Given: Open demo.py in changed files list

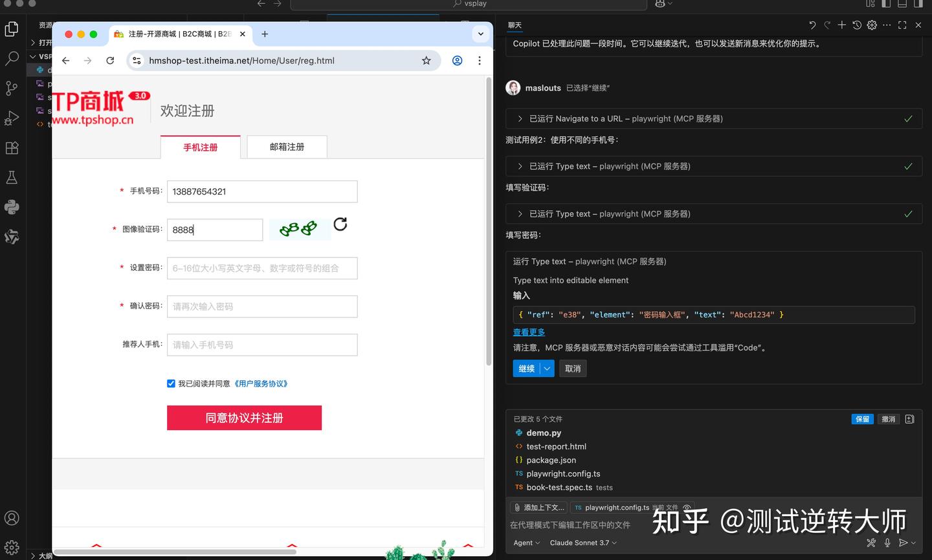Looking at the screenshot, I should [544, 433].
